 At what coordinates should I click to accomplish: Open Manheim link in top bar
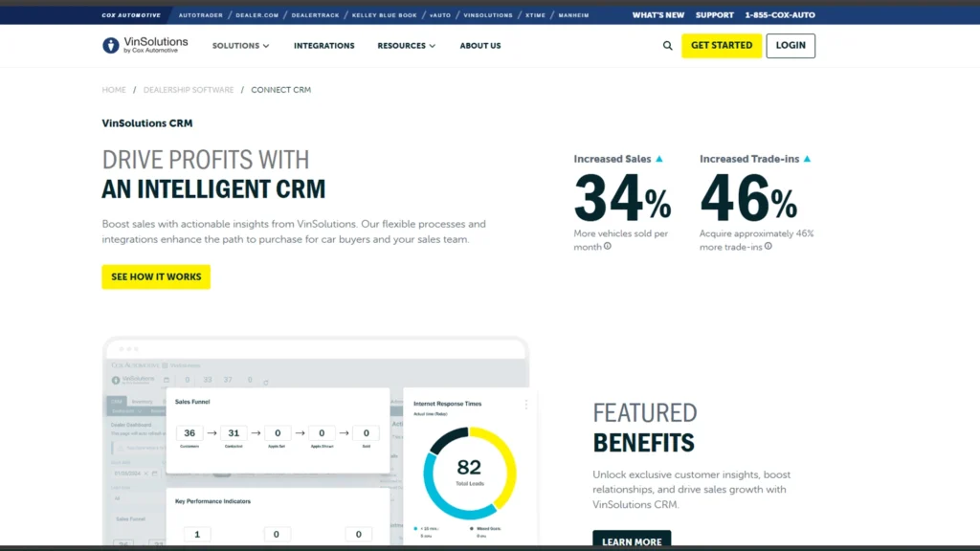coord(574,15)
